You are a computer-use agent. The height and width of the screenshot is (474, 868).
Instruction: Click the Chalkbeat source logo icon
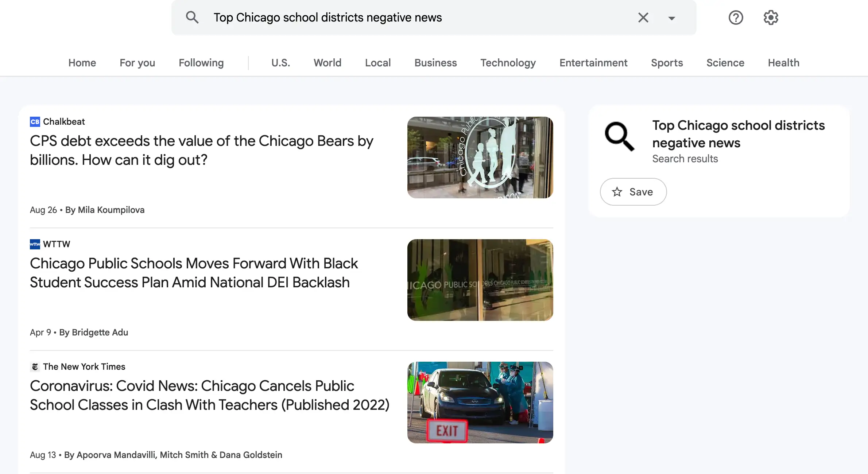(x=35, y=122)
